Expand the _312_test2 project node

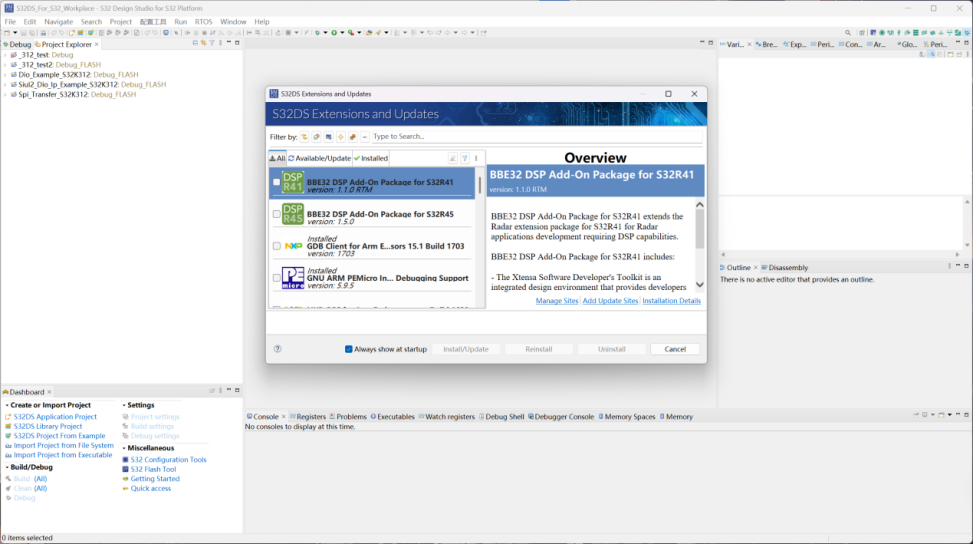[6, 65]
